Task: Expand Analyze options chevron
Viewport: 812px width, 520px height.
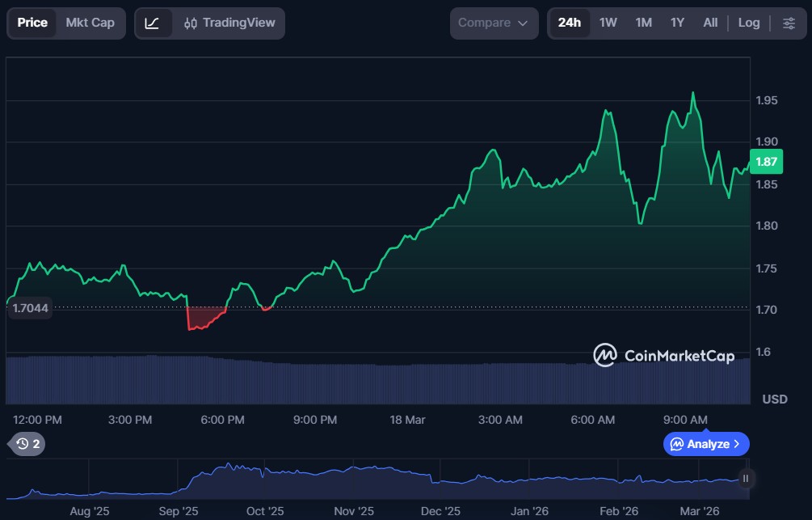Action: click(736, 444)
